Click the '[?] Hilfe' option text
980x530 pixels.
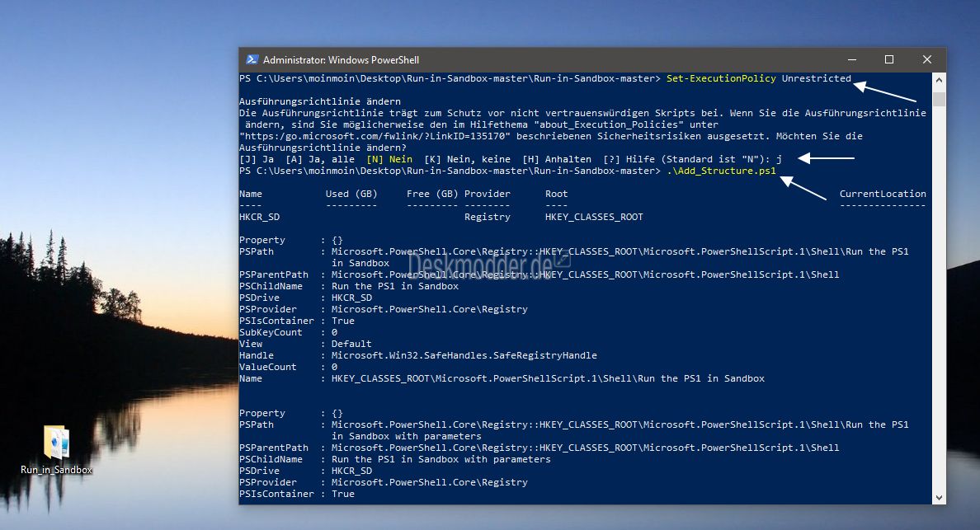[629, 159]
